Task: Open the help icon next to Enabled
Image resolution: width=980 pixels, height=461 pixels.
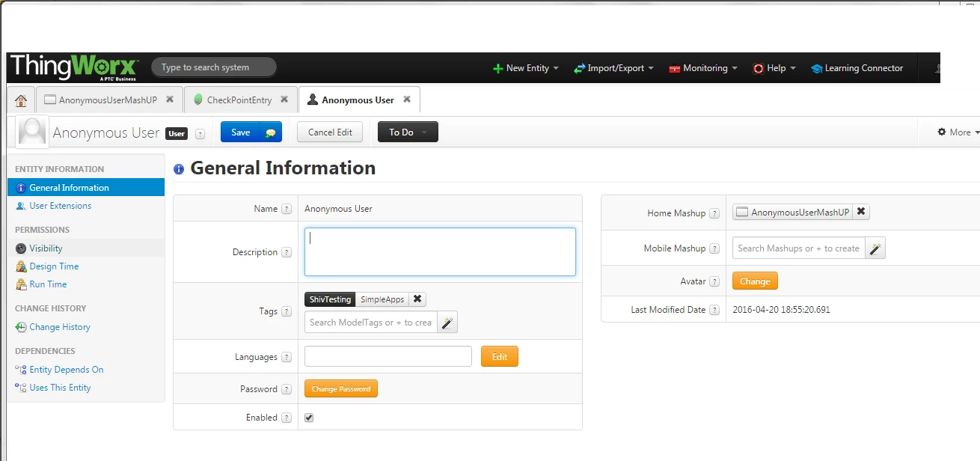Action: click(287, 418)
